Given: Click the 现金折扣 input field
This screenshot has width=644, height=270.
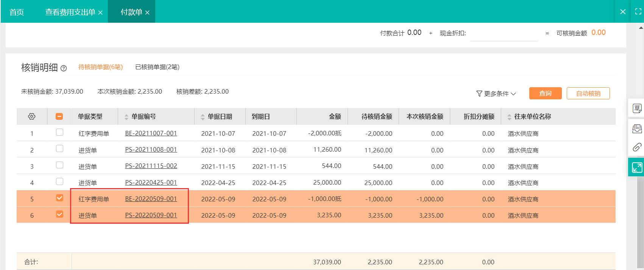Looking at the screenshot, I should tap(504, 33).
